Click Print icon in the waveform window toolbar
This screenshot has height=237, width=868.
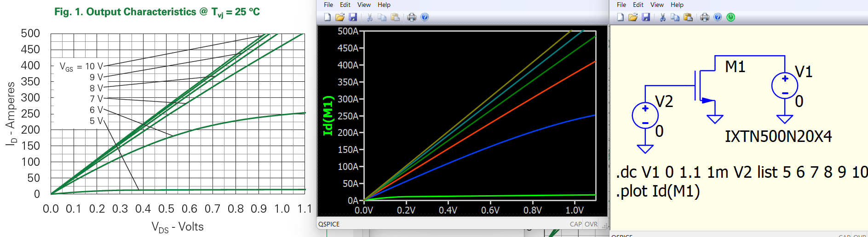coord(412,17)
